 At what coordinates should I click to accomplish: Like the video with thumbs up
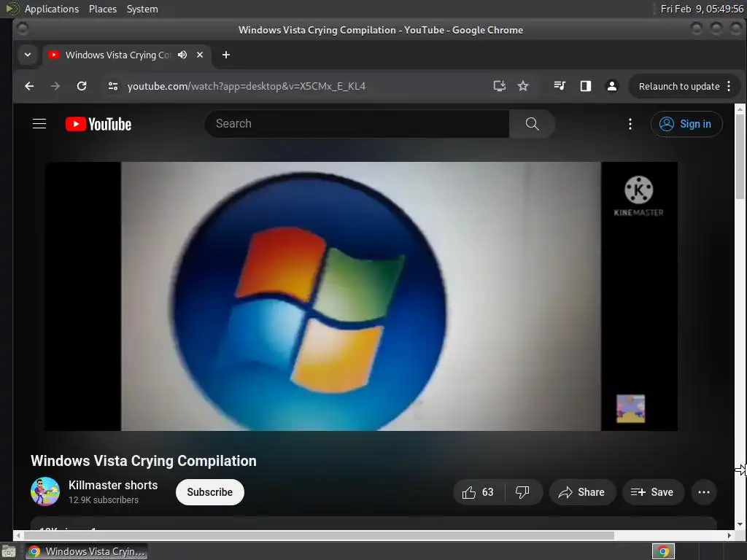tap(479, 492)
